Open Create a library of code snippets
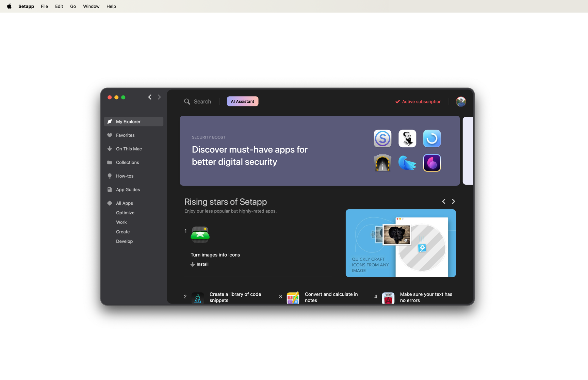The image size is (588, 380). tap(235, 297)
